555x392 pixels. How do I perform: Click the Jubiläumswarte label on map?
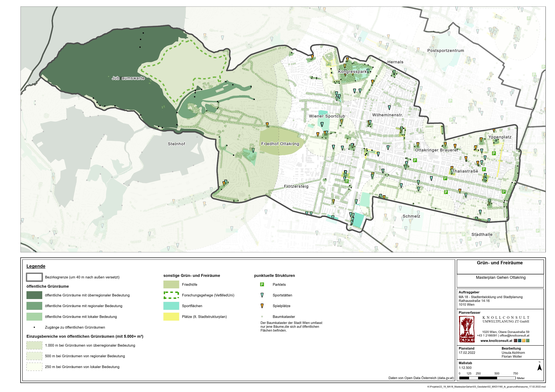(x=128, y=78)
